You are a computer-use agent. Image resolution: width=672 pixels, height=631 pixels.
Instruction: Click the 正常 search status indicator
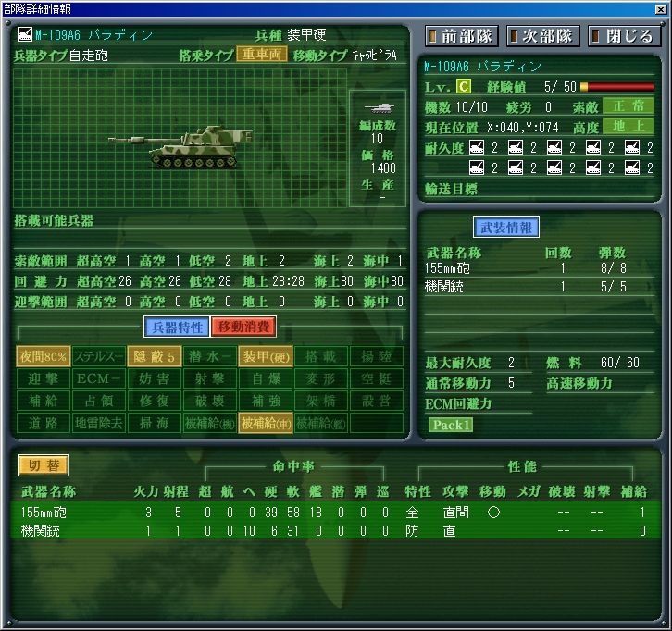[x=628, y=106]
